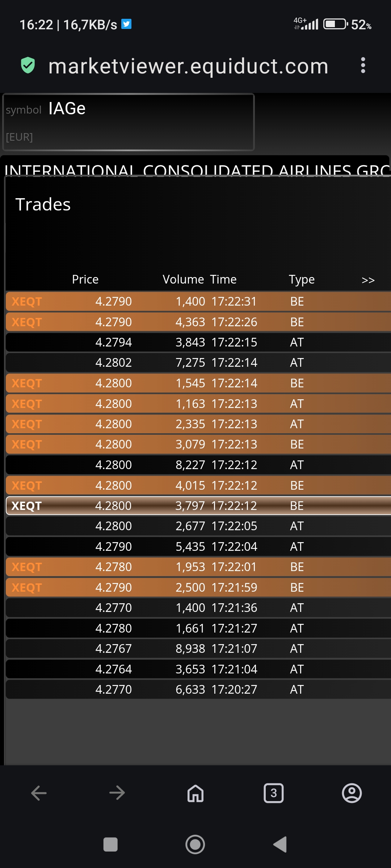The width and height of the screenshot is (391, 868).
Task: Select the XEQT trade at 17:22:01
Action: click(x=198, y=567)
